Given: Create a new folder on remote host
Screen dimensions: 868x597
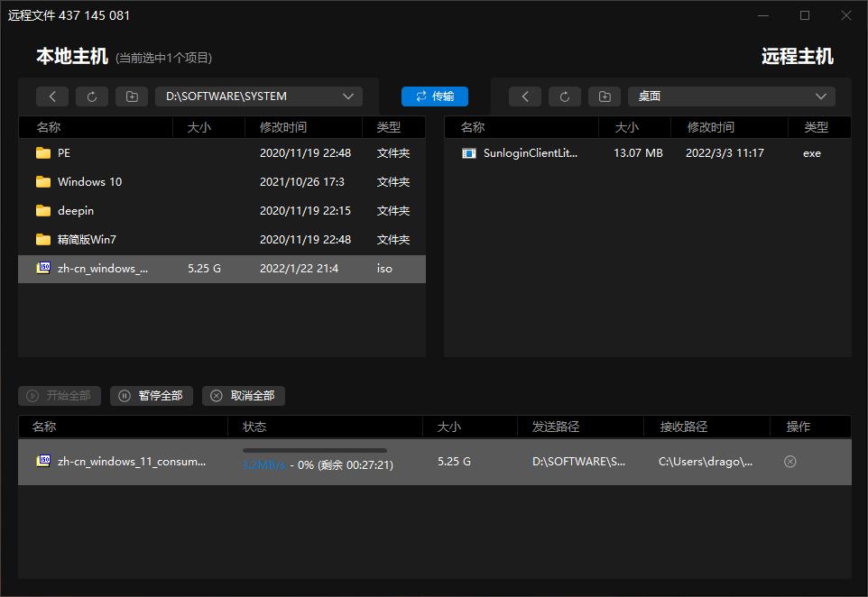Looking at the screenshot, I should (605, 96).
